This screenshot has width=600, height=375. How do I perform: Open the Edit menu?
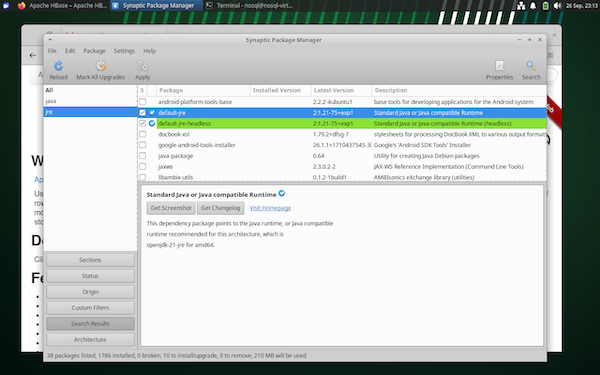(x=70, y=51)
